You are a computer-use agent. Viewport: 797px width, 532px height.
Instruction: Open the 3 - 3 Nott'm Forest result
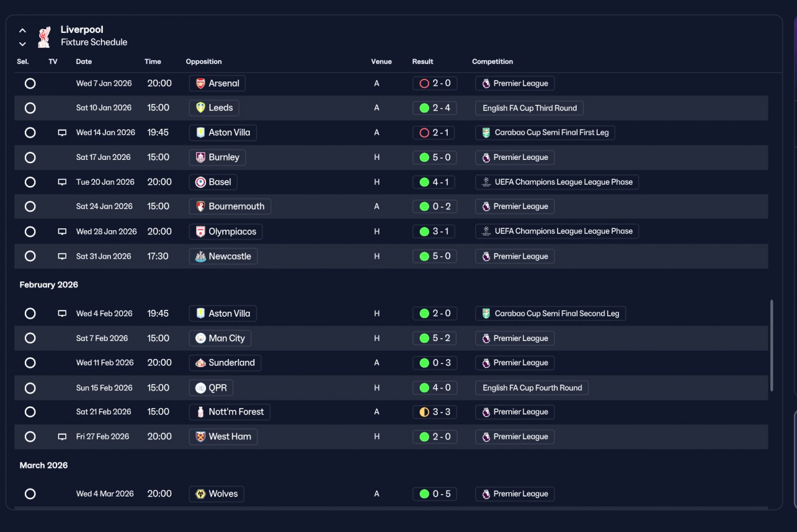[x=435, y=412]
